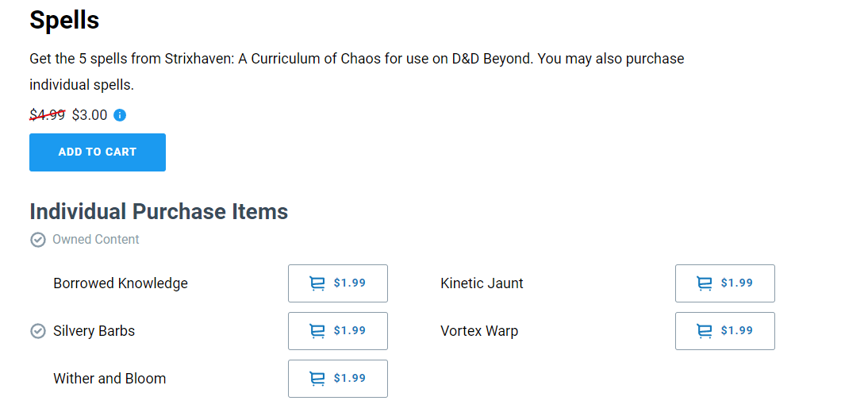This screenshot has height=416, width=868.
Task: Click the Owned Content checkmark legend icon
Action: tap(37, 240)
